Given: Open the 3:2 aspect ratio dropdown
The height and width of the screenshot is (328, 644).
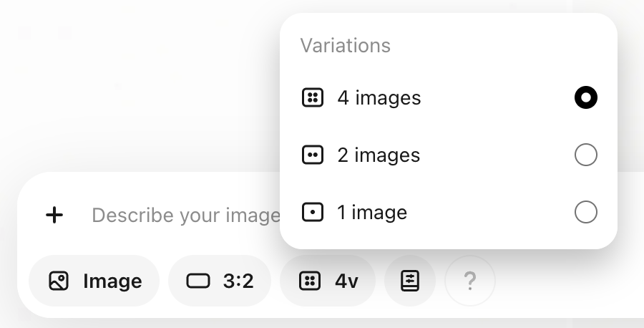Looking at the screenshot, I should [220, 281].
